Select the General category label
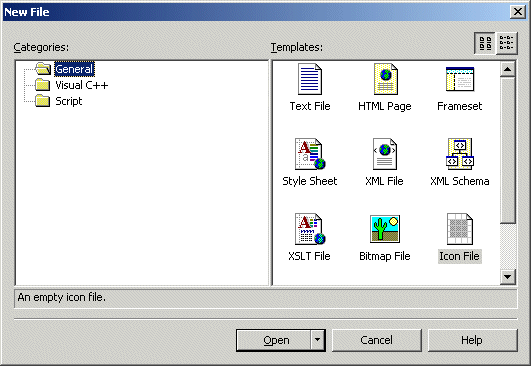 coord(74,69)
